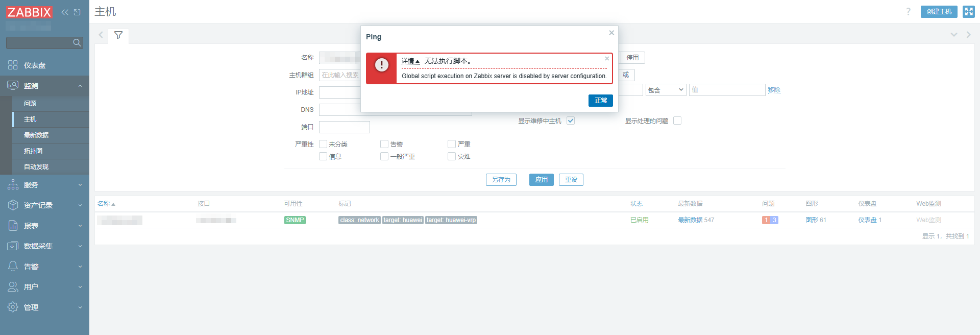
Task: Dismiss the red error message X
Action: point(607,59)
